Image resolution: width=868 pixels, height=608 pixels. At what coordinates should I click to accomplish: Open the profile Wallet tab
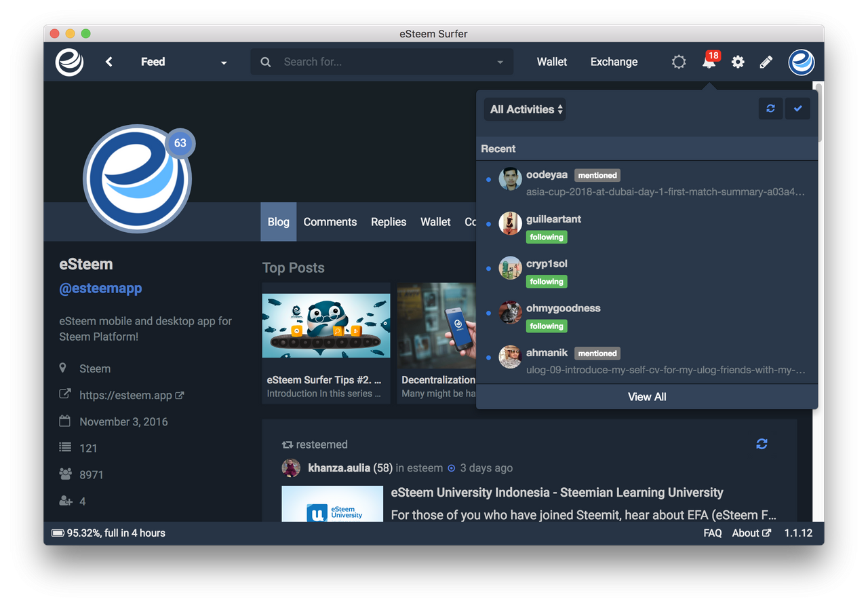point(435,222)
